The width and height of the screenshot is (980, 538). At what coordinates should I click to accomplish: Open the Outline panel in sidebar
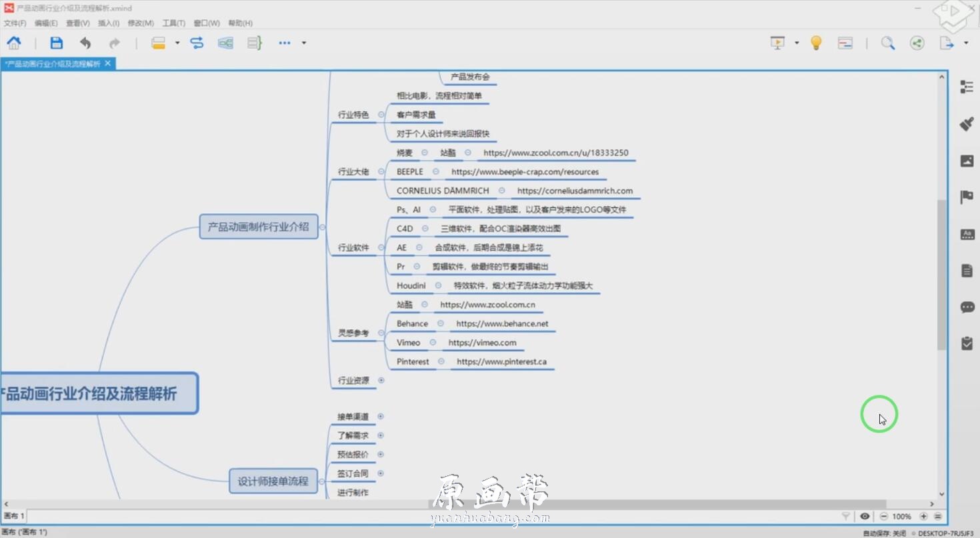point(967,87)
